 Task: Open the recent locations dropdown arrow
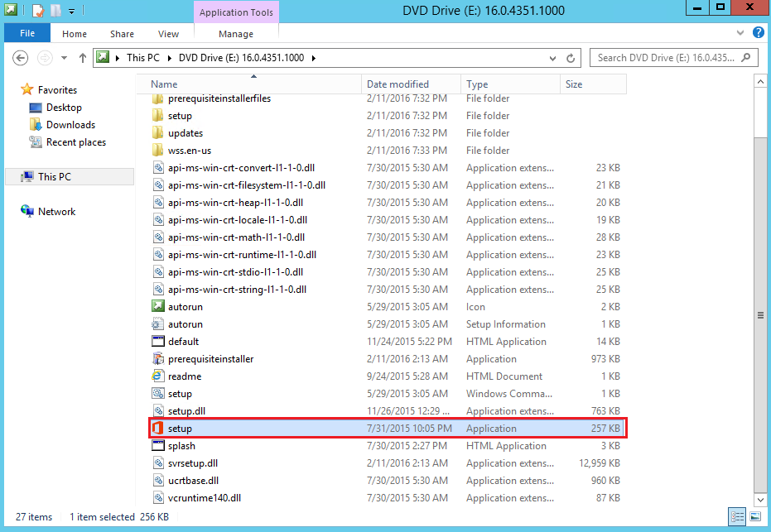coord(64,58)
